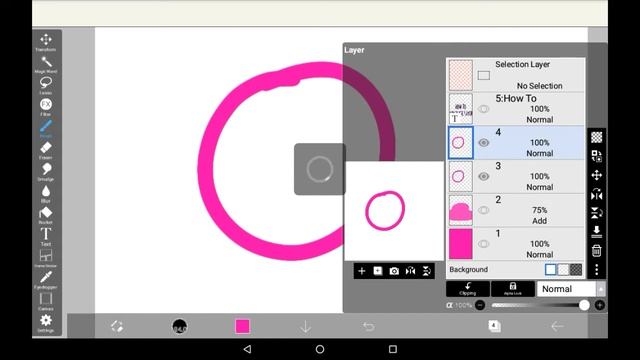Select layer 5:How To row

tap(516, 109)
